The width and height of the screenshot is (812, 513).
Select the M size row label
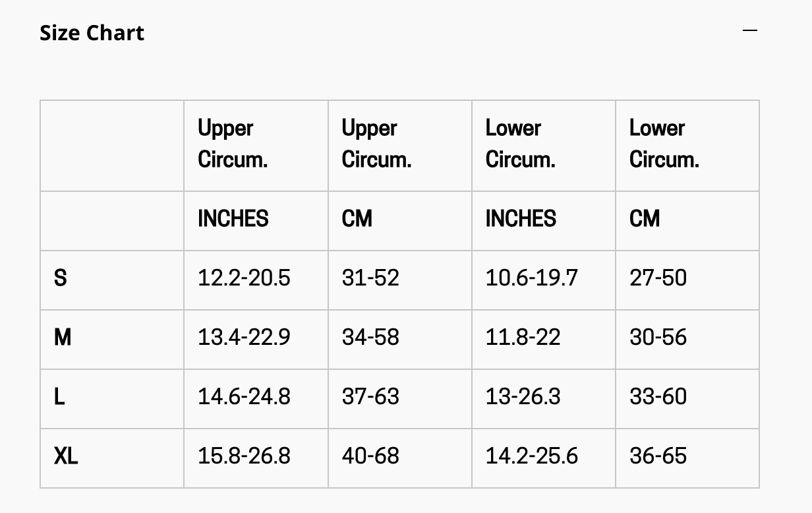(63, 338)
